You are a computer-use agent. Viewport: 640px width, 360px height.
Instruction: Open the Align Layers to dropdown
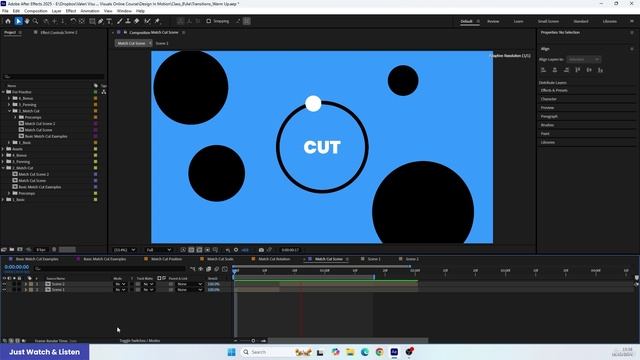click(584, 60)
